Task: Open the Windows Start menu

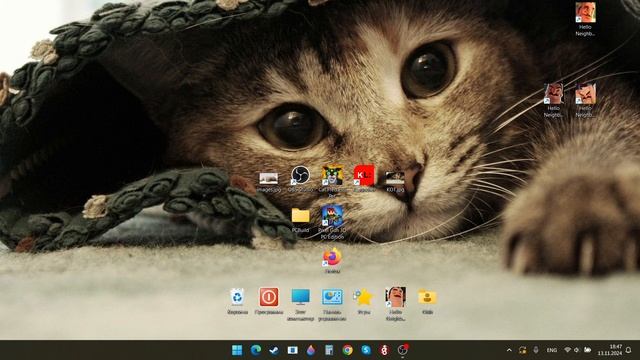Action: (237, 350)
